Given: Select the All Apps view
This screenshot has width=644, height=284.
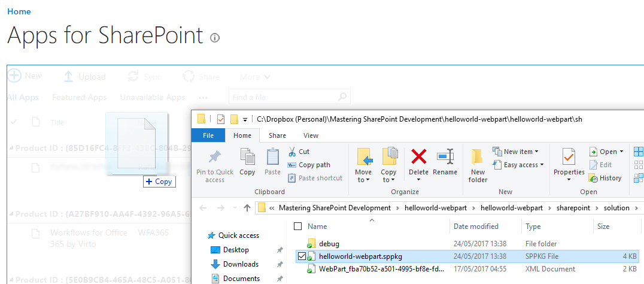Looking at the screenshot, I should click(x=23, y=98).
